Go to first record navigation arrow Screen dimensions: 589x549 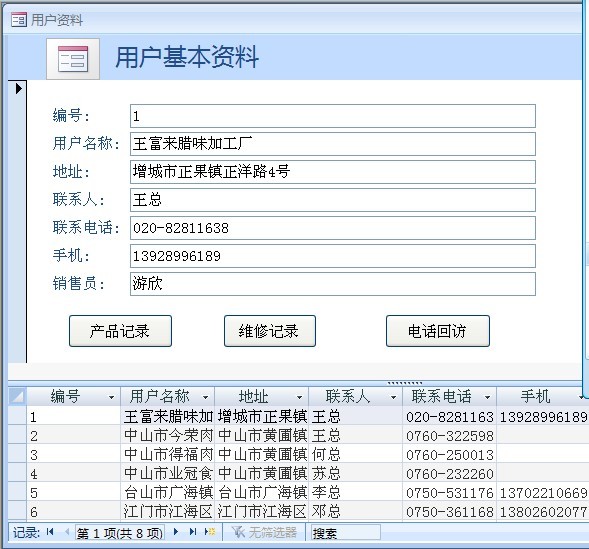pos(50,532)
